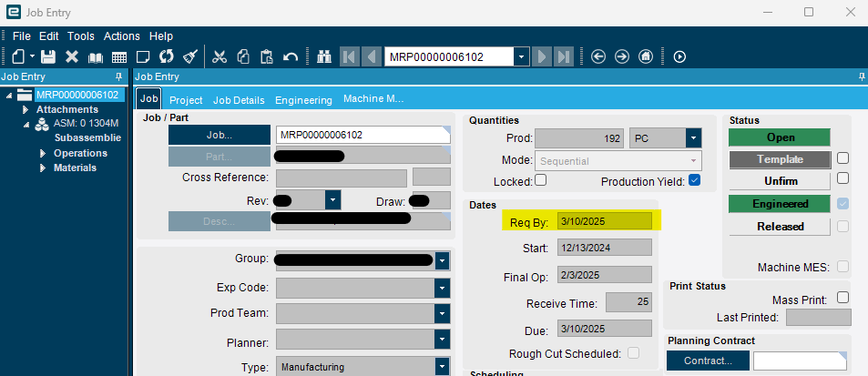Image resolution: width=868 pixels, height=376 pixels.
Task: Click the Req By date field
Action: (x=605, y=222)
